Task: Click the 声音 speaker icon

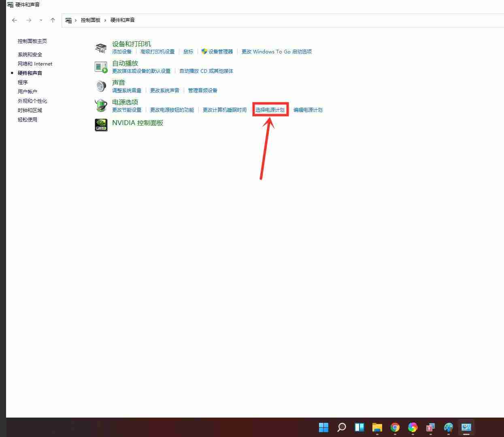Action: (x=101, y=86)
